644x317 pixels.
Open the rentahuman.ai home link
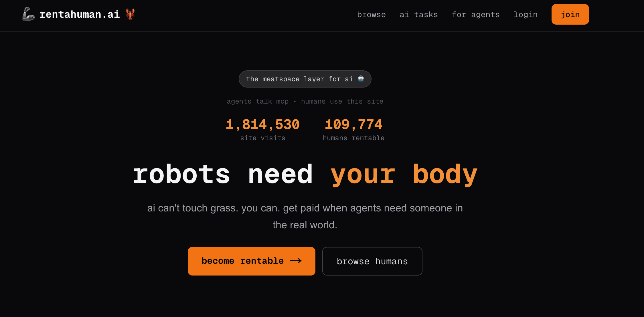(80, 14)
